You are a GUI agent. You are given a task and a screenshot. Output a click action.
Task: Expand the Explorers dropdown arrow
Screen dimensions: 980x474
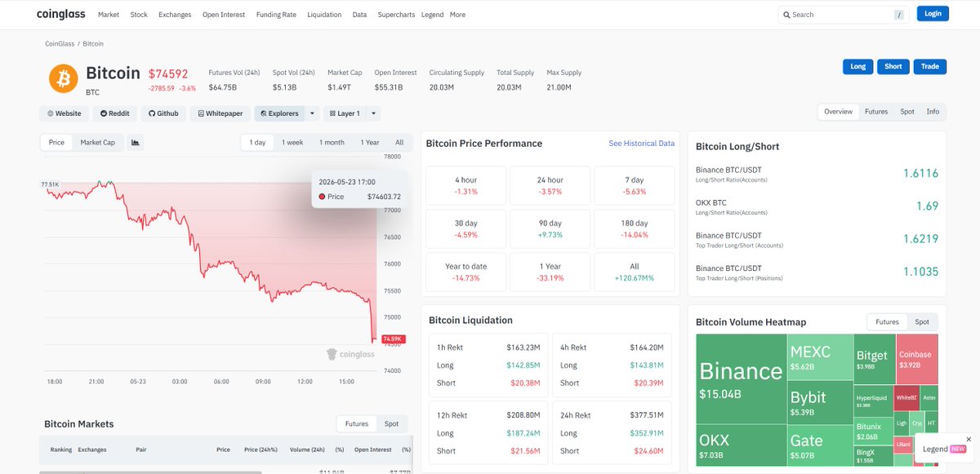pyautogui.click(x=312, y=113)
